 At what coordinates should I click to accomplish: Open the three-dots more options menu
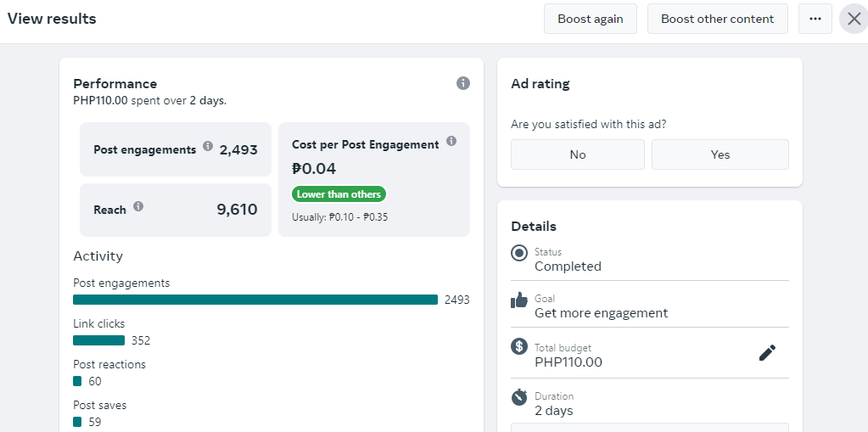tap(815, 19)
